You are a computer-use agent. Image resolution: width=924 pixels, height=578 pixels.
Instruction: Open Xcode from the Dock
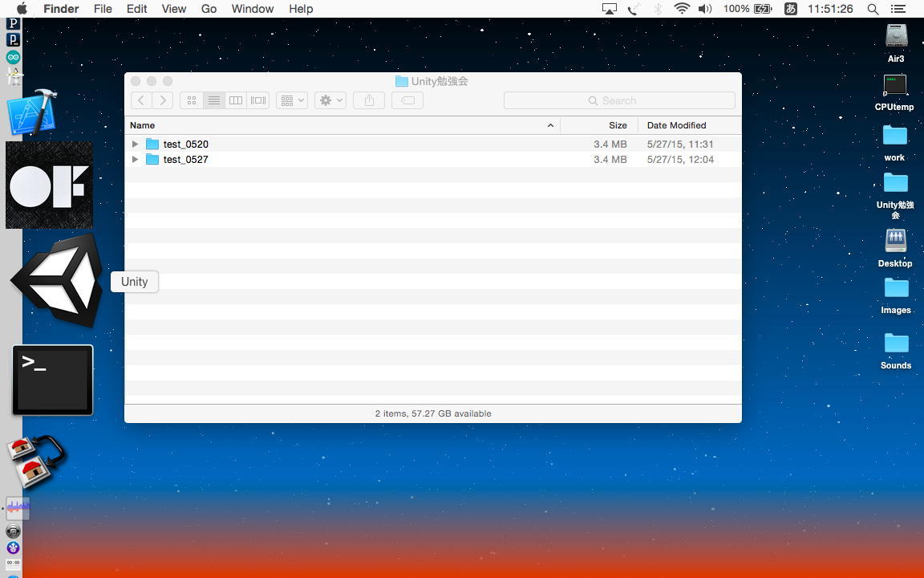[32, 112]
